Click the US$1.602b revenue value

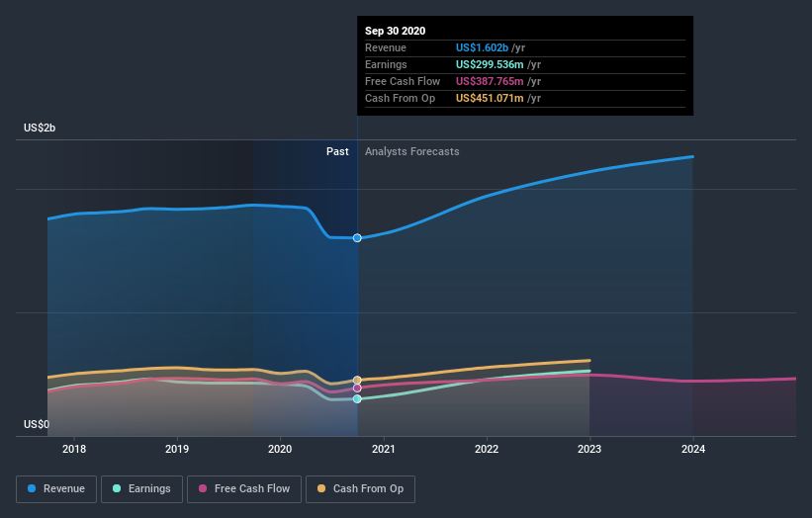point(482,47)
